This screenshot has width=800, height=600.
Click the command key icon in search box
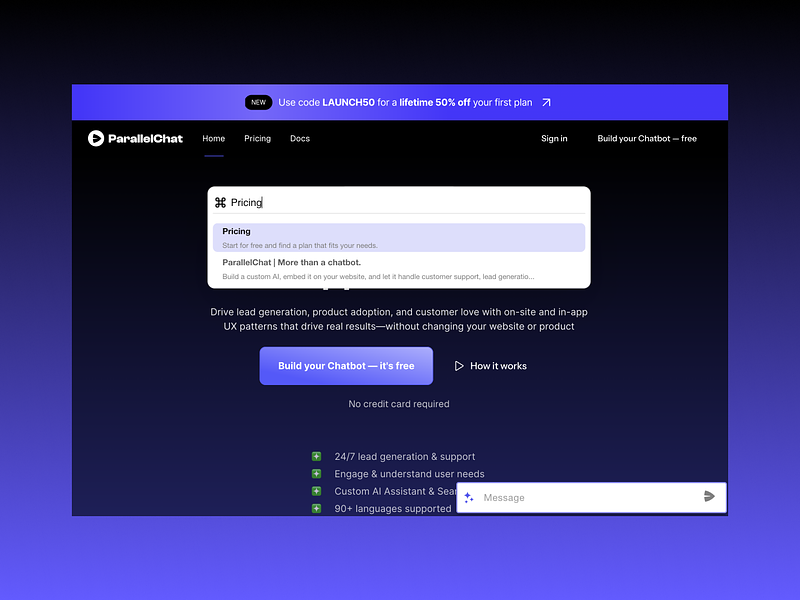pos(220,203)
